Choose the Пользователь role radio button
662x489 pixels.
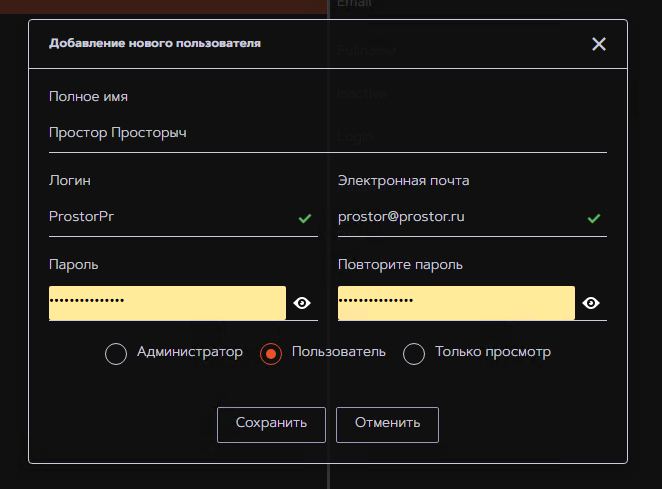(x=270, y=354)
